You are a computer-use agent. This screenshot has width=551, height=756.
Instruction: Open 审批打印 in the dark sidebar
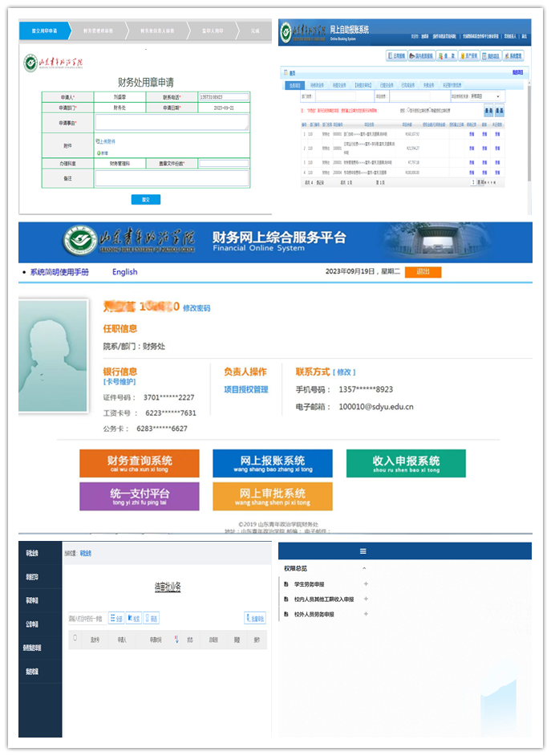pos(32,575)
